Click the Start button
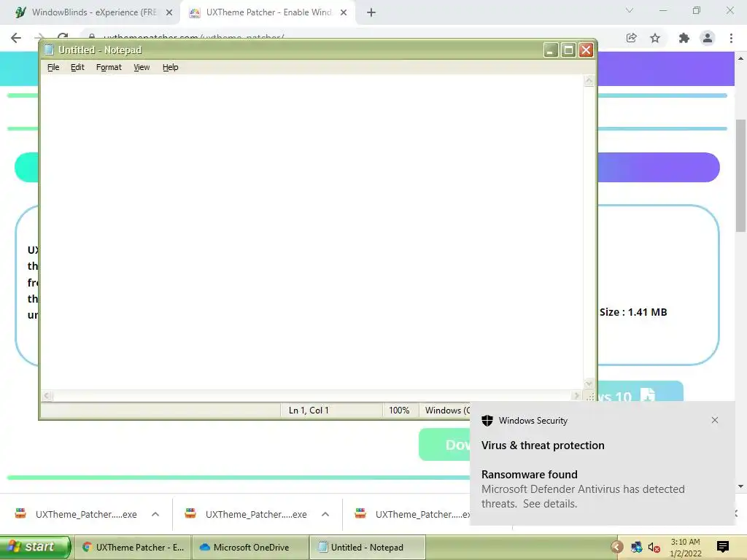747x560 pixels. [35, 547]
